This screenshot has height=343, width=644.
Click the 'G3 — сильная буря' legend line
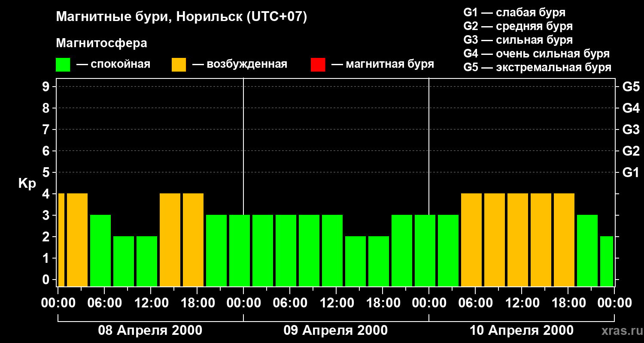point(518,40)
